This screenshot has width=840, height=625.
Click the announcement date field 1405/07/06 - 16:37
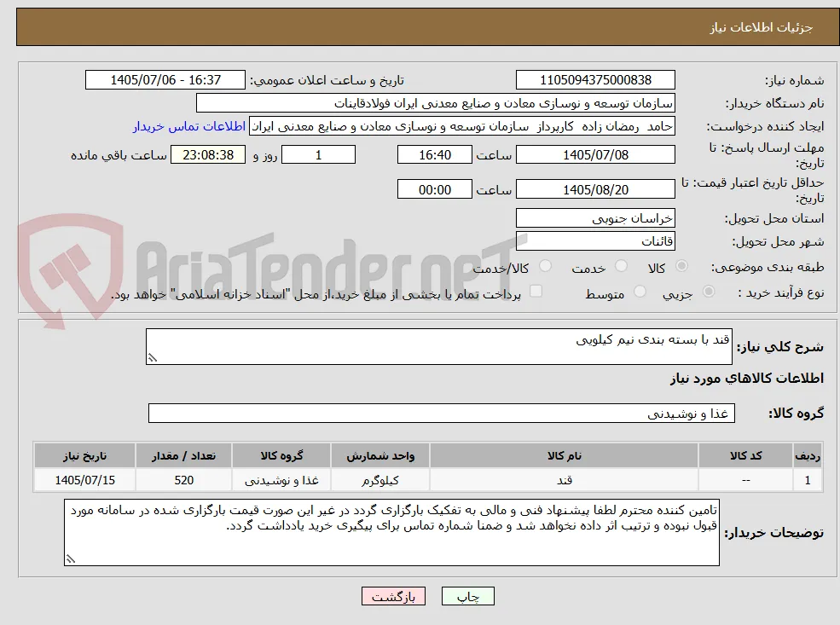pos(165,80)
